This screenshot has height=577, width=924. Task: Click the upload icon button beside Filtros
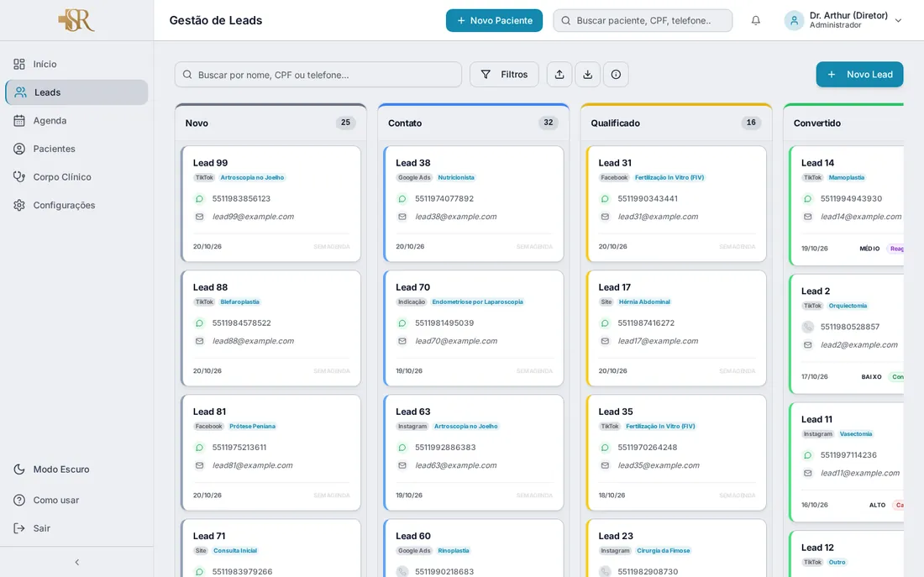(559, 74)
